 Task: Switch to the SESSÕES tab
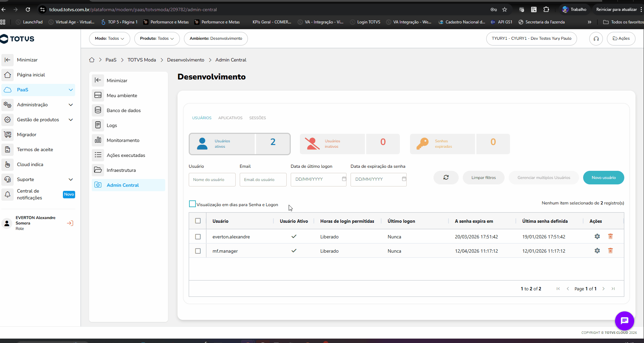click(x=258, y=118)
